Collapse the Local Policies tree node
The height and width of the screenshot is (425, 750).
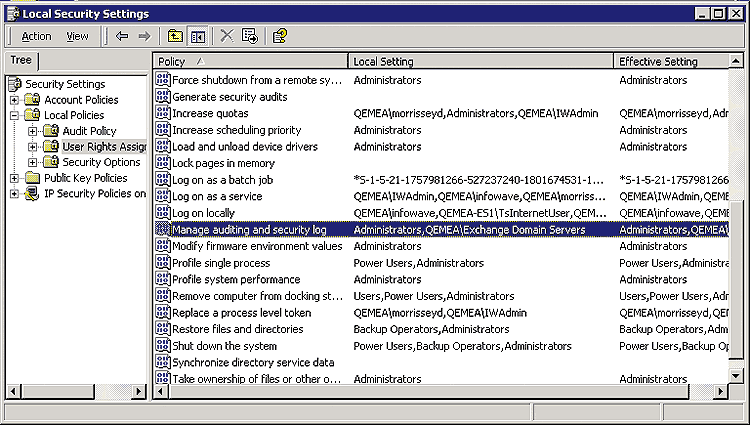(x=14, y=116)
